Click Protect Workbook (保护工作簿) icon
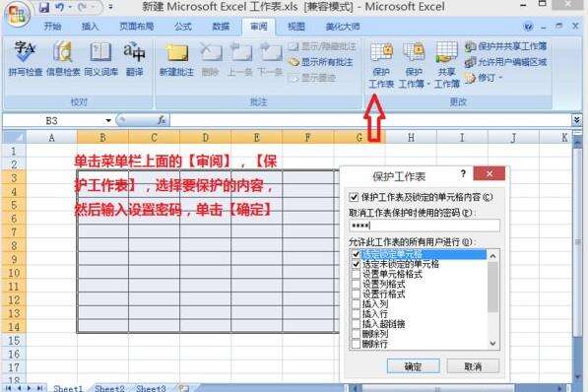Screen dimensions: 588x392 (414, 65)
